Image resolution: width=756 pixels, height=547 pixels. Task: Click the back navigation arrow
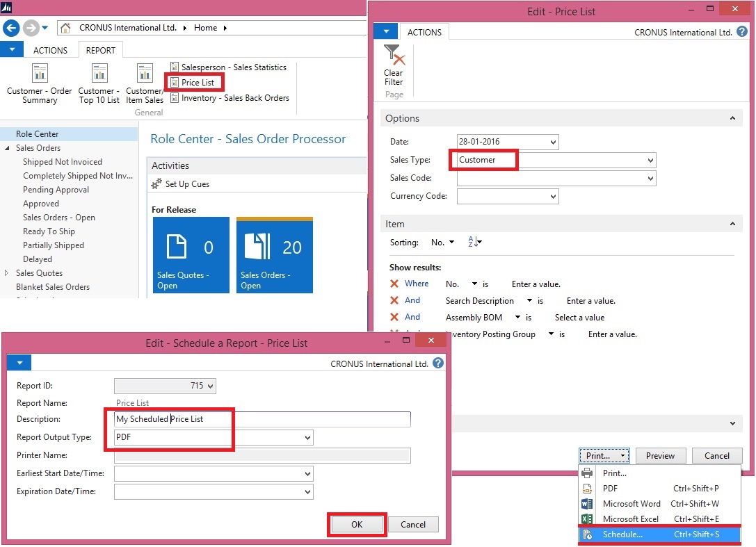click(x=11, y=28)
